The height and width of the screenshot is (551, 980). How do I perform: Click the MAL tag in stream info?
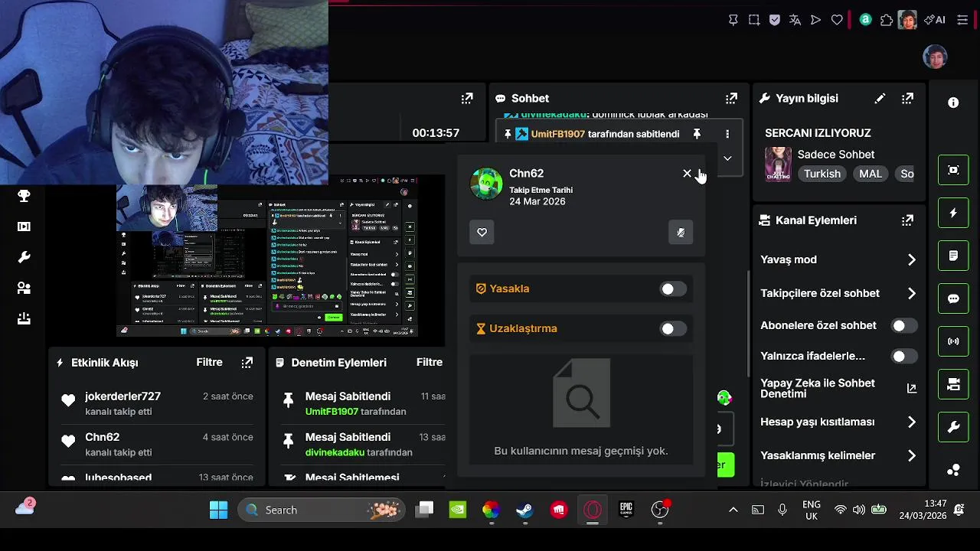(871, 174)
